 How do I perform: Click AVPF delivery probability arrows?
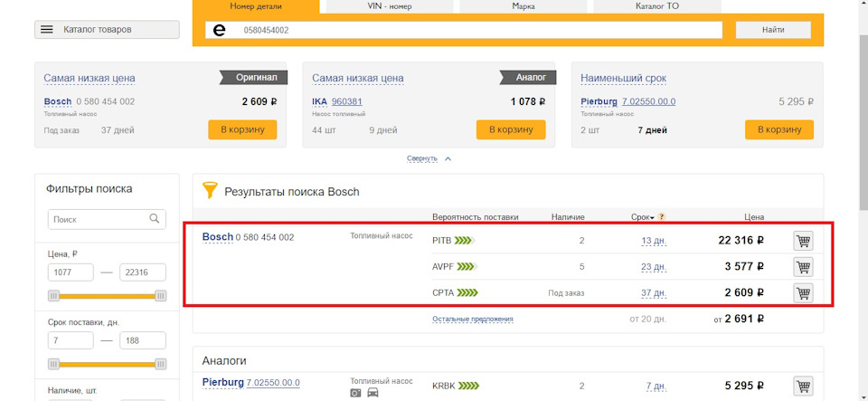pyautogui.click(x=467, y=267)
